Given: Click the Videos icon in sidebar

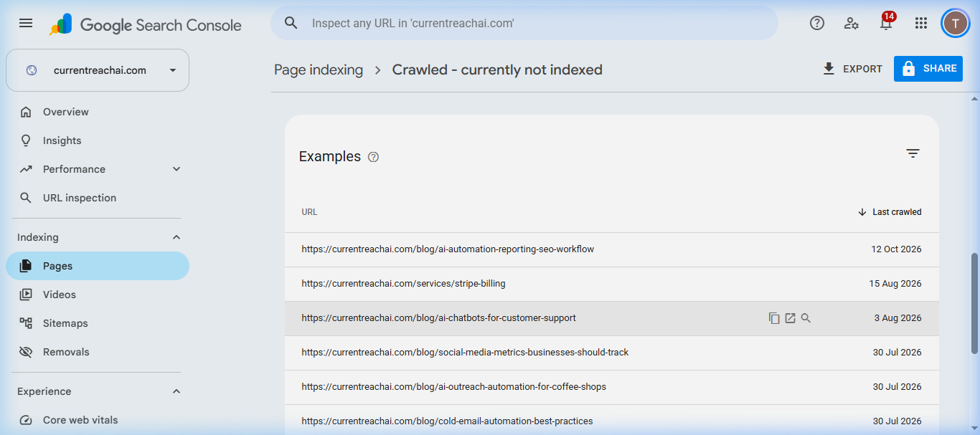Looking at the screenshot, I should click(26, 295).
